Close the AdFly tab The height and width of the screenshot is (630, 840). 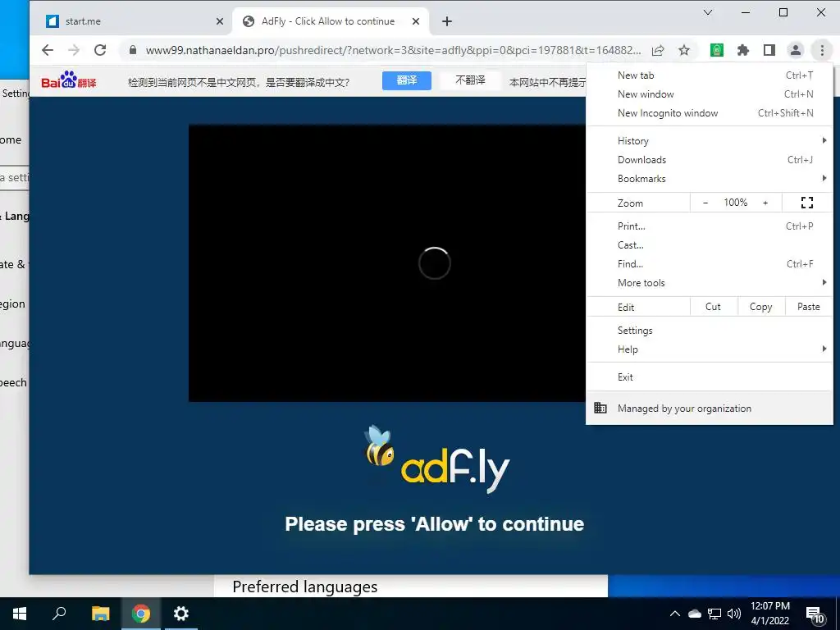pyautogui.click(x=416, y=21)
